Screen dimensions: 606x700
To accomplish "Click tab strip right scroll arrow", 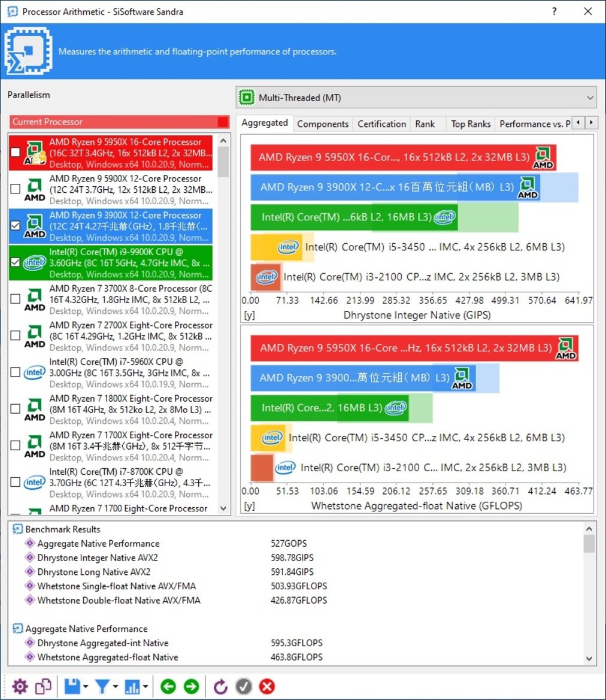I will (x=591, y=122).
